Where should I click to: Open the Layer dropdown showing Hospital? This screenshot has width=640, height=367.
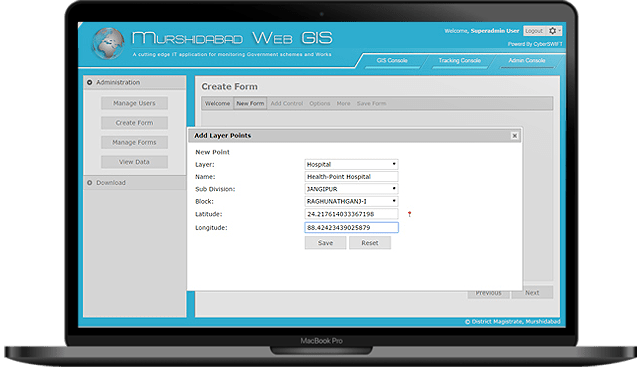coord(351,165)
